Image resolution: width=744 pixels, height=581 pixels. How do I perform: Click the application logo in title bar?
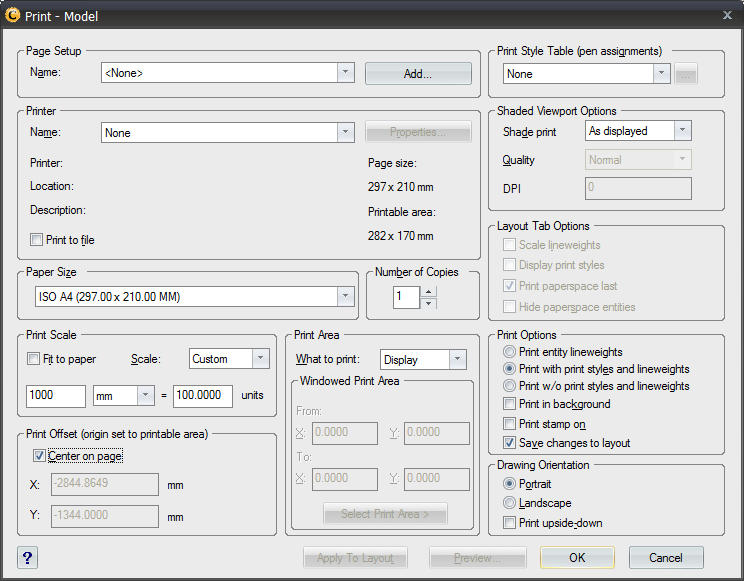tap(12, 15)
